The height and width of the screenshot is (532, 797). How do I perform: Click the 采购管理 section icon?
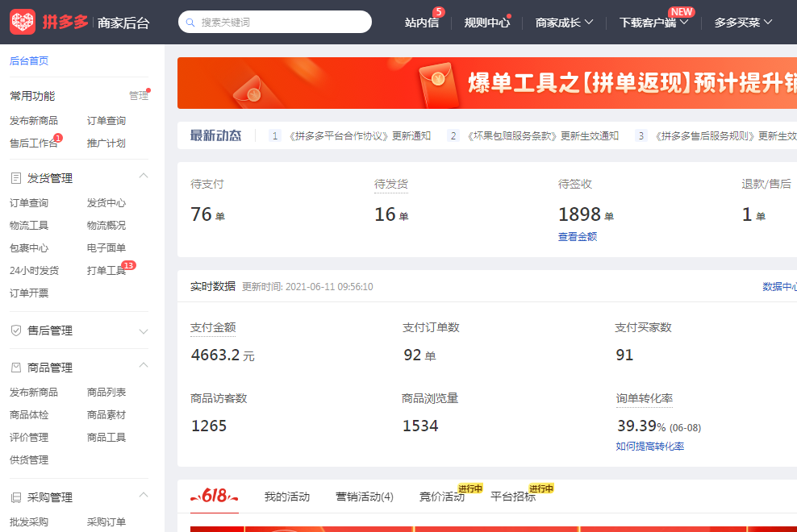16,497
